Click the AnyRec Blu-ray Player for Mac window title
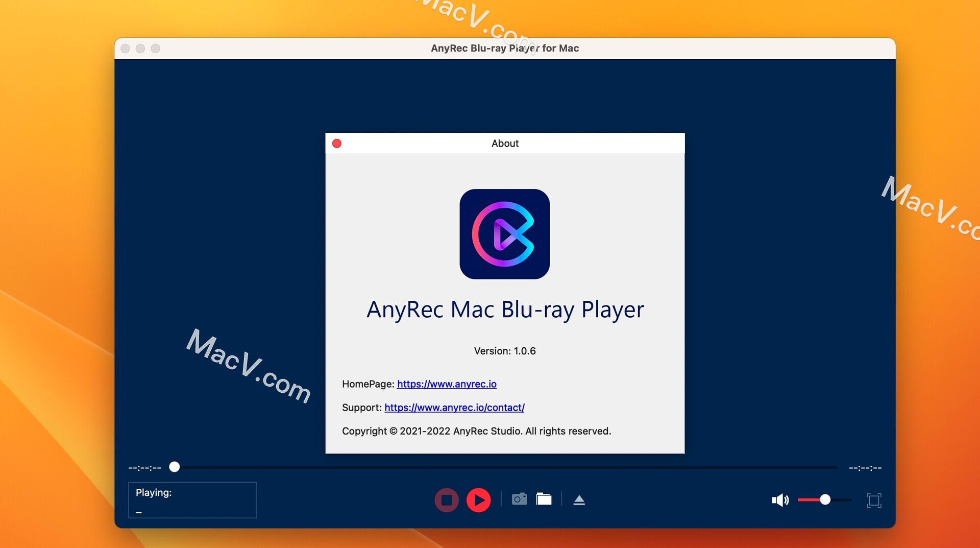Viewport: 980px width, 548px height. pyautogui.click(x=505, y=48)
